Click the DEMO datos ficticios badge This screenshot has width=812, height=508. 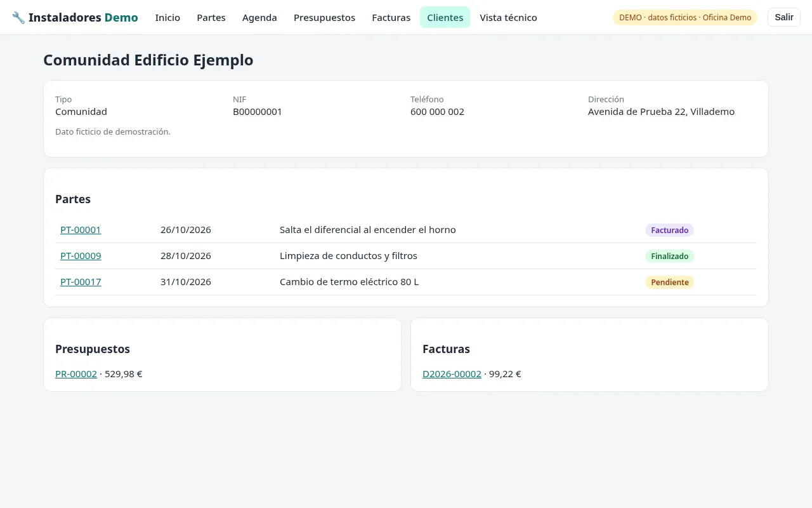point(685,18)
